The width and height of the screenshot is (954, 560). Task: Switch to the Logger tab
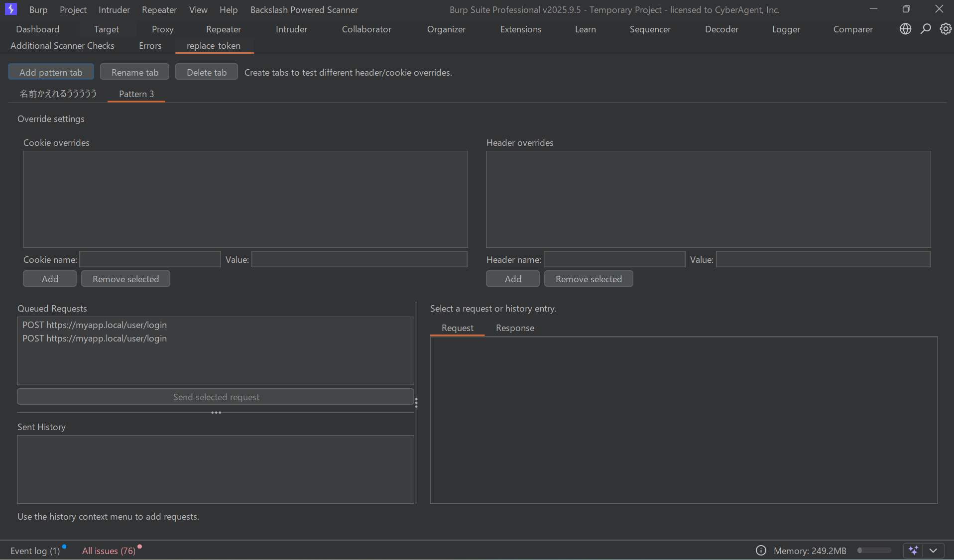coord(786,29)
